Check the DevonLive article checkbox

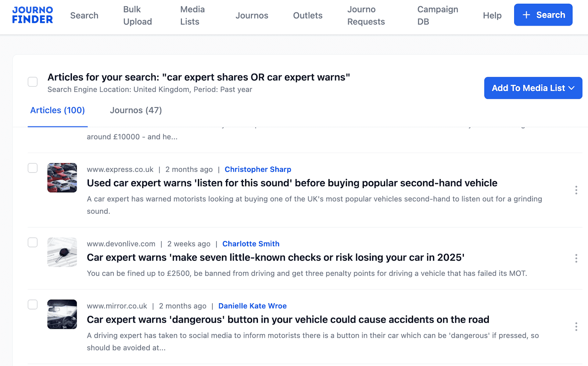click(x=32, y=242)
